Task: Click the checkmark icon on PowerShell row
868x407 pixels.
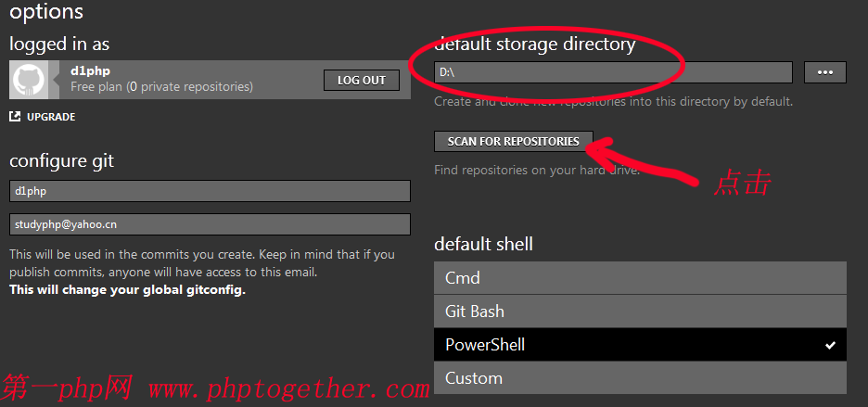Action: (x=830, y=346)
